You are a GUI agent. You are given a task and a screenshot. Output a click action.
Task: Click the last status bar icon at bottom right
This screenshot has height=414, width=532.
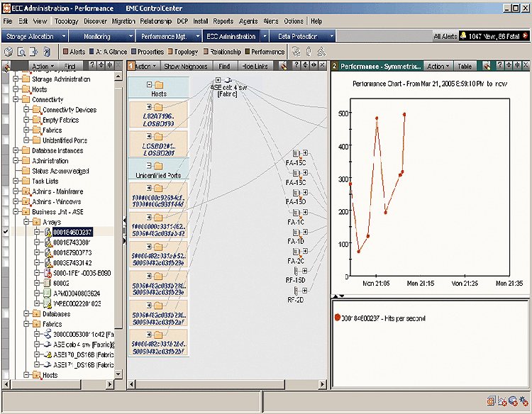pos(524,401)
